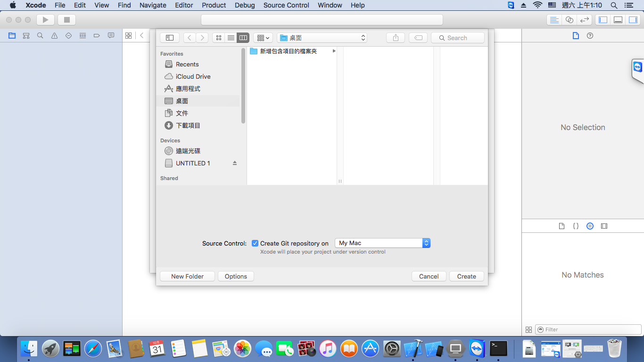Uncheck Create Git repository on checkbox
644x362 pixels.
[x=255, y=243]
